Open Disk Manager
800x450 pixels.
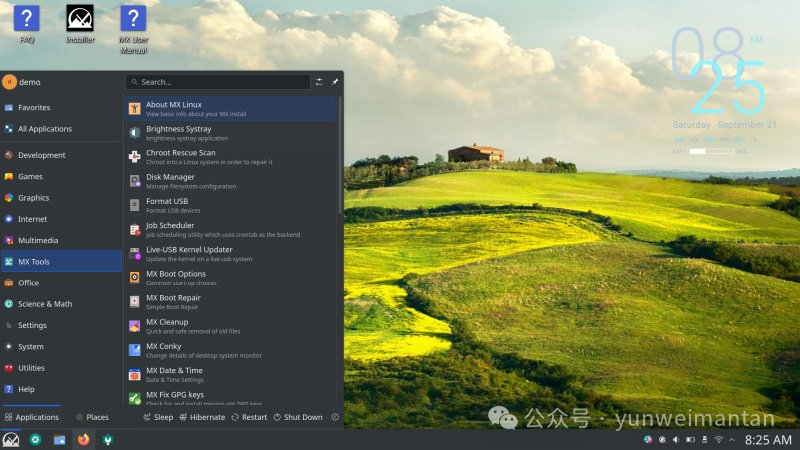coord(230,181)
